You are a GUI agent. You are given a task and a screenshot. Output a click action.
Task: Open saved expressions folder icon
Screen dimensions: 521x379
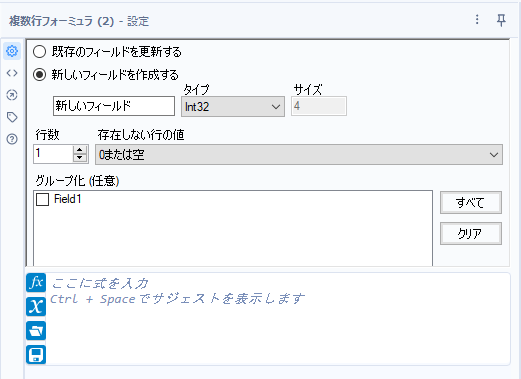(36, 330)
